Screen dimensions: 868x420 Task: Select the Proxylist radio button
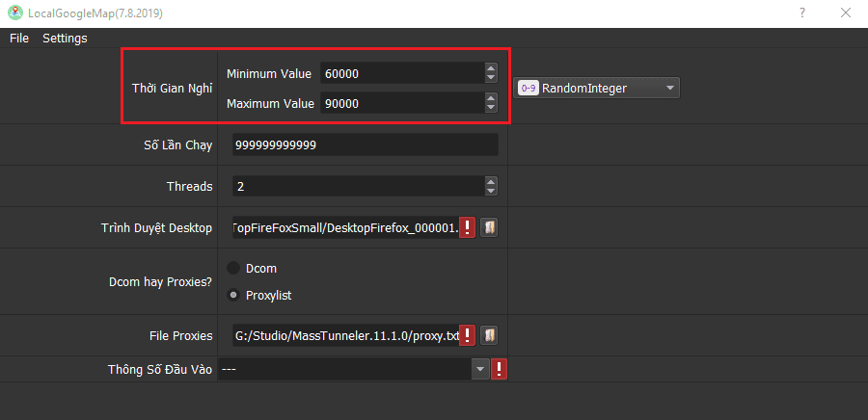pos(233,295)
